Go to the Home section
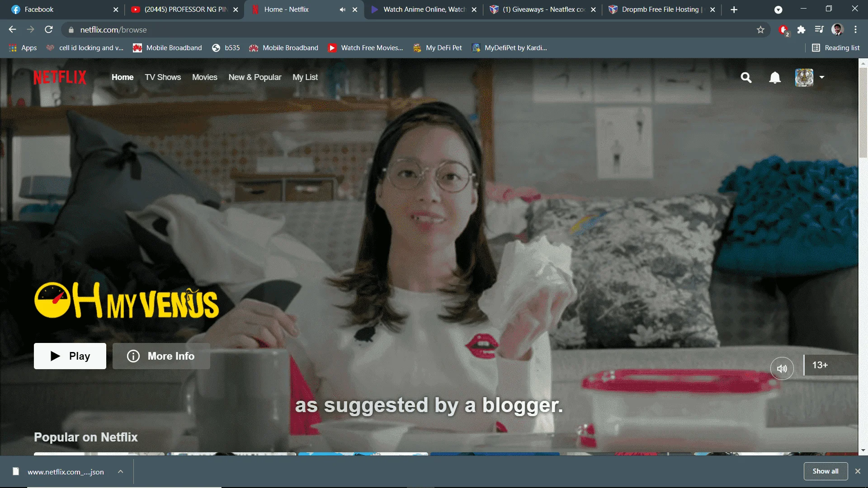 point(123,77)
